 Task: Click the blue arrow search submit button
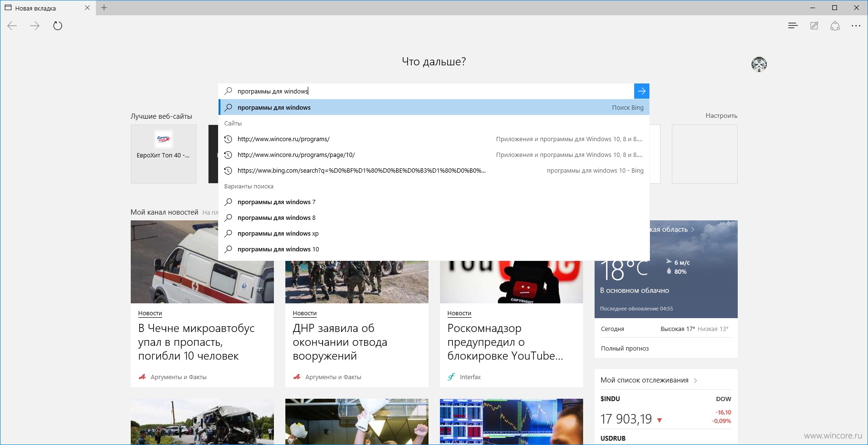click(642, 91)
